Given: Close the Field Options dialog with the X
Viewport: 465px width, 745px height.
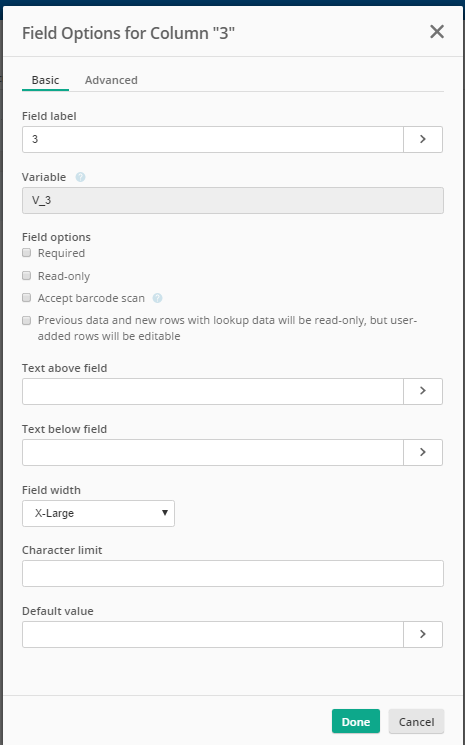Looking at the screenshot, I should [x=437, y=32].
